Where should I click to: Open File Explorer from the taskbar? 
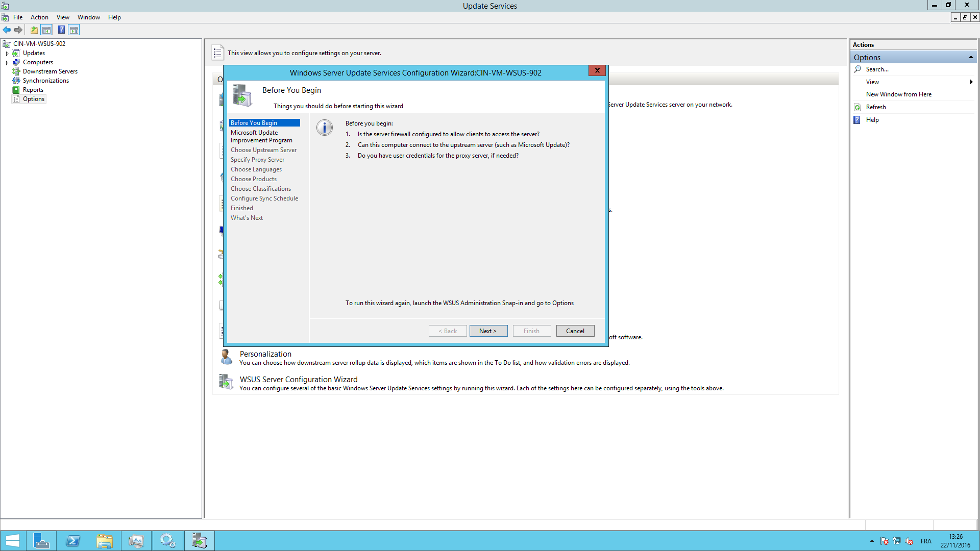click(104, 541)
